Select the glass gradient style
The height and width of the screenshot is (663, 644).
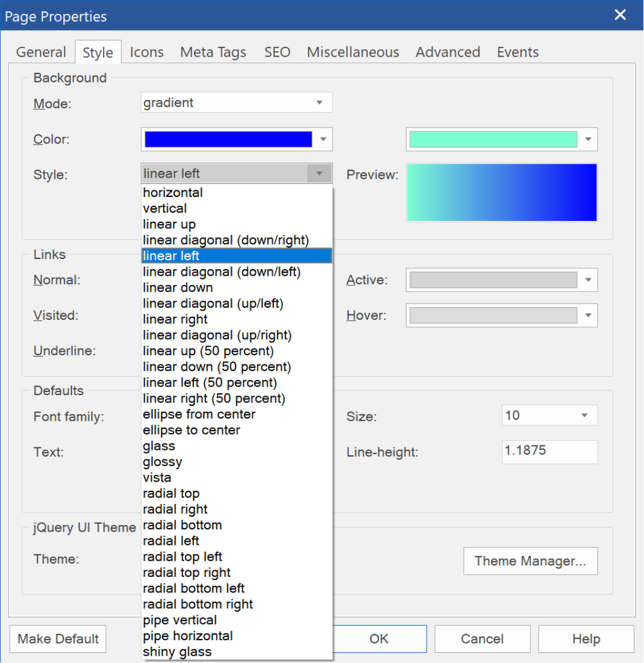[237, 446]
